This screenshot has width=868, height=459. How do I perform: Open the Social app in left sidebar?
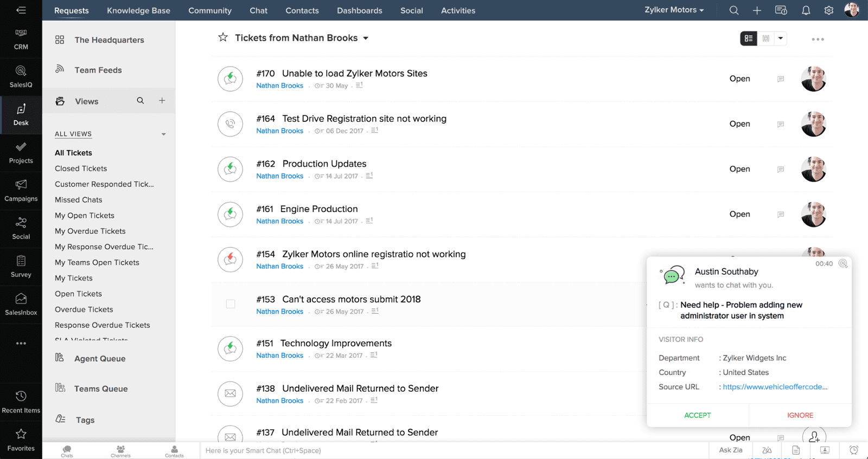(x=21, y=229)
